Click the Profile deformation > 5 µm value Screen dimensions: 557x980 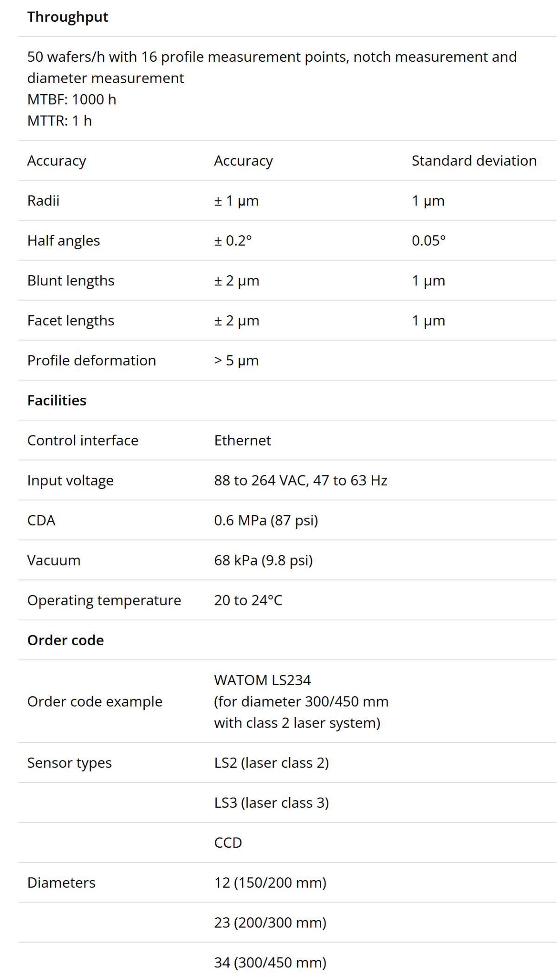pos(236,360)
